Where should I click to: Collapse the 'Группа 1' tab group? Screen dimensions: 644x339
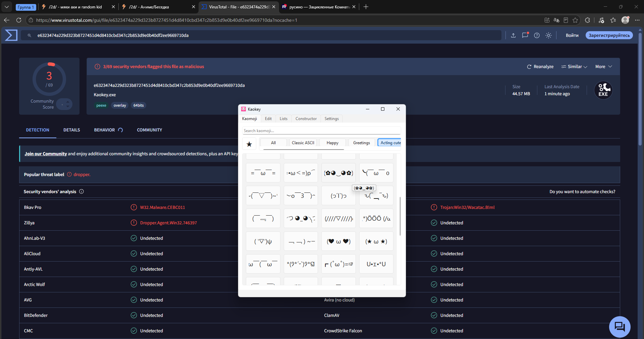click(26, 7)
